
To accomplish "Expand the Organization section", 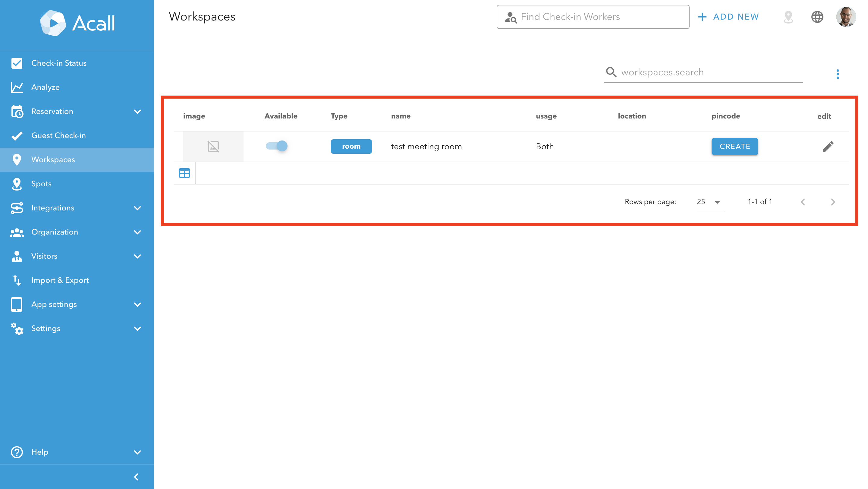I will (x=137, y=232).
